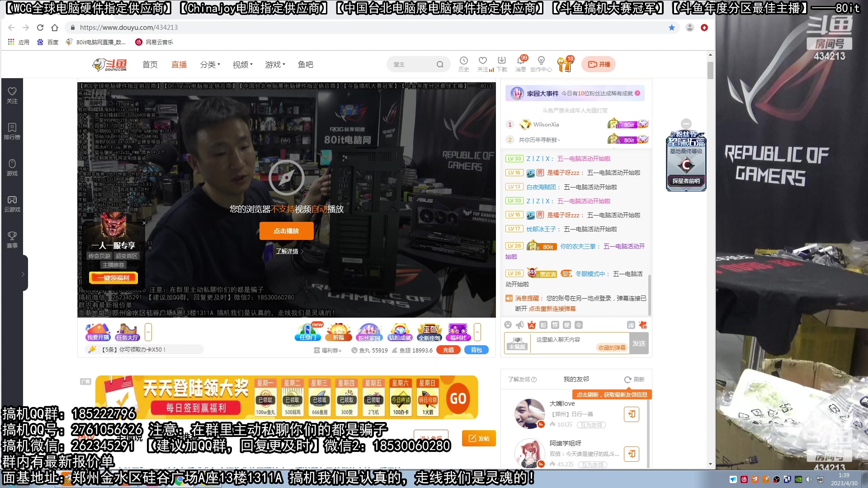The height and width of the screenshot is (488, 868).
Task: Click the orange 点击播放 button
Action: pos(286,231)
